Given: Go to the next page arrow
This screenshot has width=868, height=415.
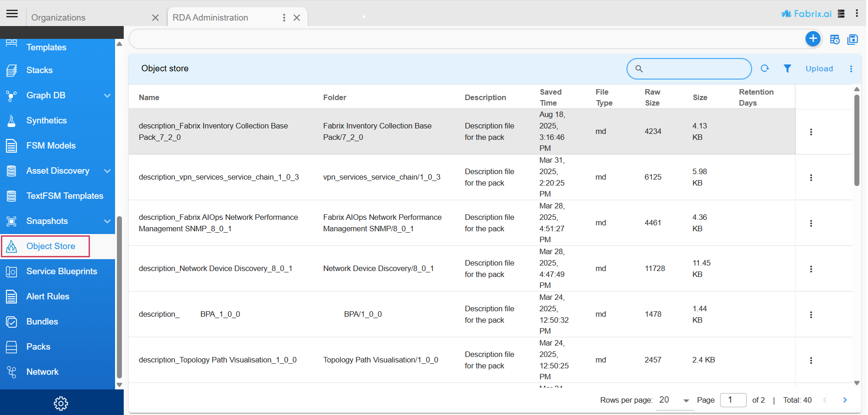Looking at the screenshot, I should point(845,400).
